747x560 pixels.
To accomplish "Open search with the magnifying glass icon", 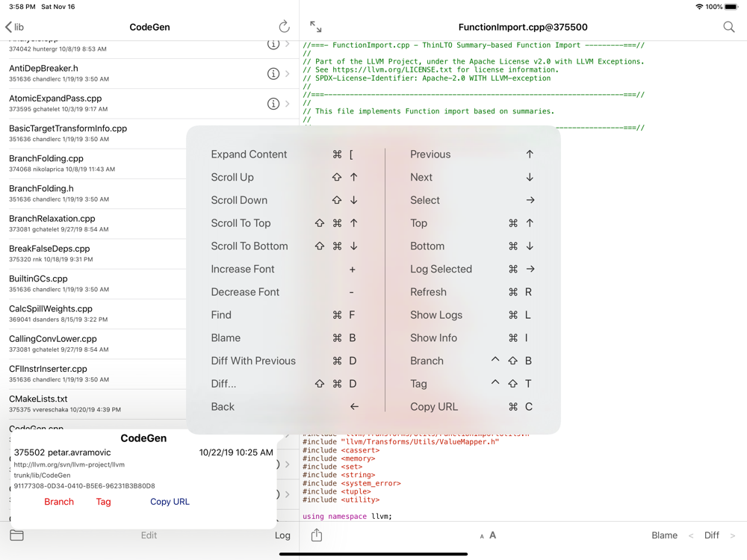I will (x=729, y=27).
